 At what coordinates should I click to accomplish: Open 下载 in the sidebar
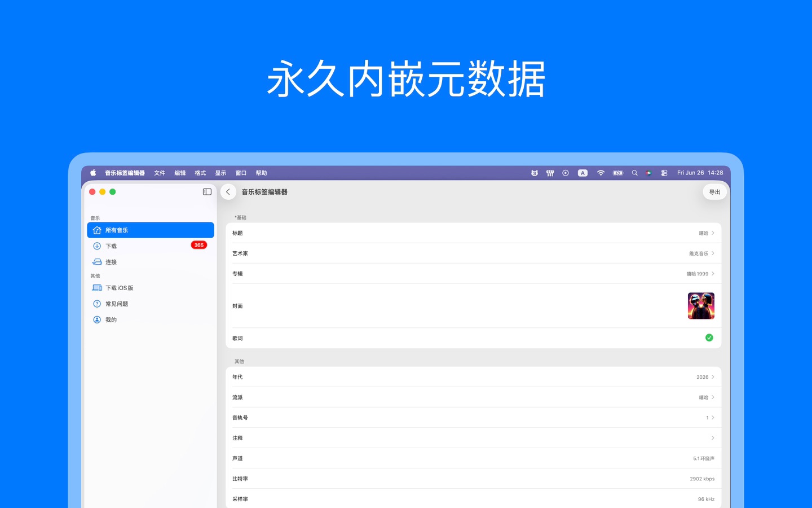(x=151, y=246)
